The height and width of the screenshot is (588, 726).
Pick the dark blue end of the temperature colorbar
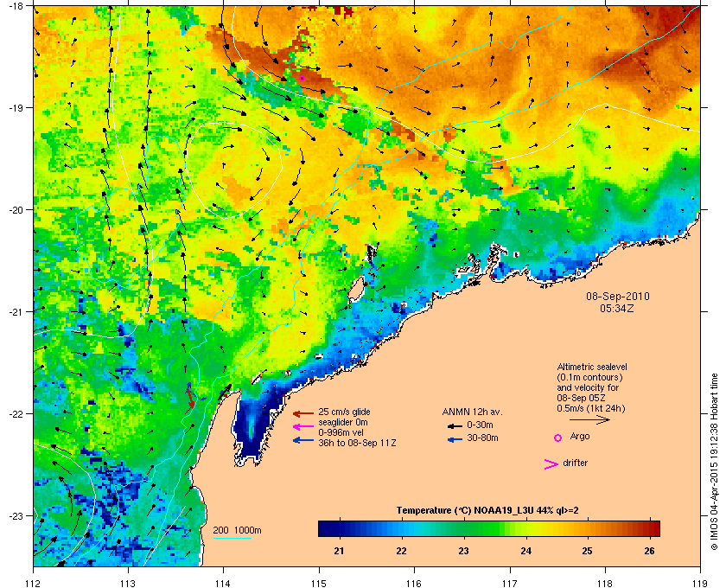click(324, 528)
